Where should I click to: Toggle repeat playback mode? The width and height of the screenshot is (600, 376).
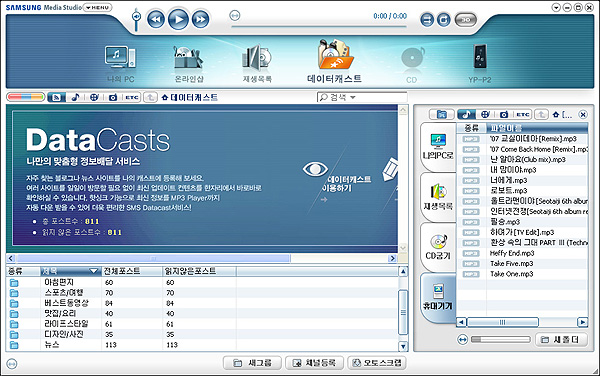[444, 20]
